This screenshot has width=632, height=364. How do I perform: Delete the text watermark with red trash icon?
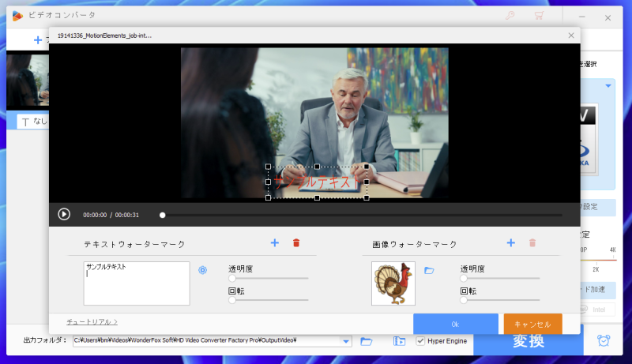tap(296, 243)
